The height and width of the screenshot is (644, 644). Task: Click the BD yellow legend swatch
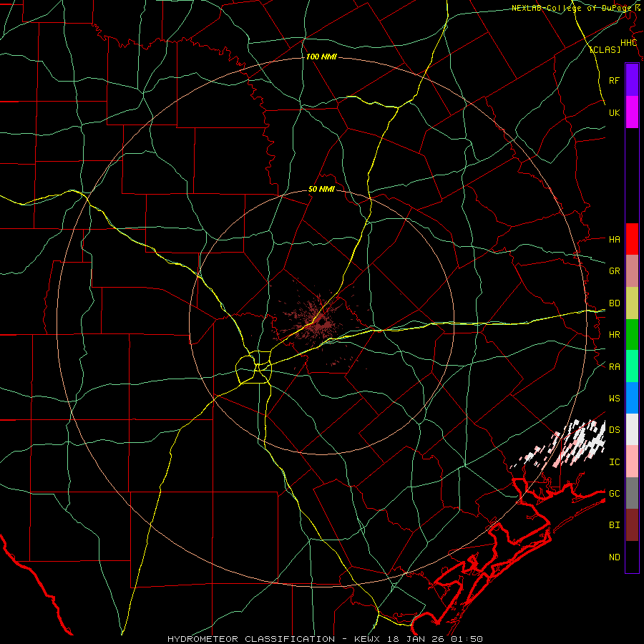point(632,303)
